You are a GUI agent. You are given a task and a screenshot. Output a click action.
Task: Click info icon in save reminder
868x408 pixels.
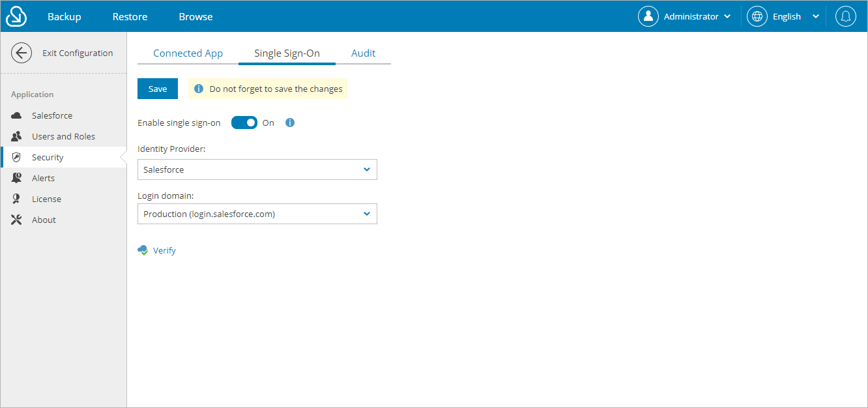pyautogui.click(x=199, y=89)
